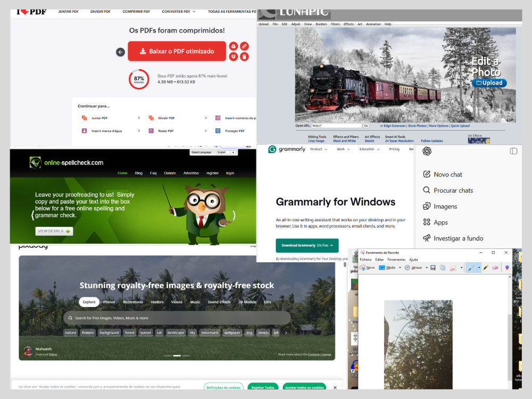
Task: Click Definições de cookies button
Action: point(223,387)
